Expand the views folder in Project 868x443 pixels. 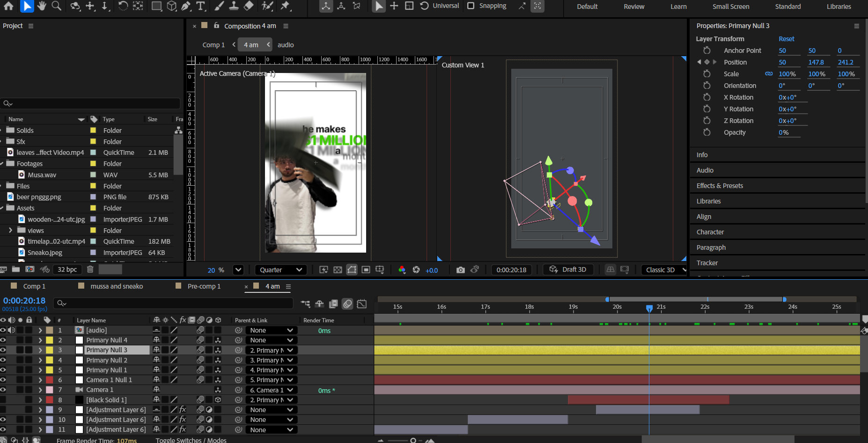click(10, 230)
